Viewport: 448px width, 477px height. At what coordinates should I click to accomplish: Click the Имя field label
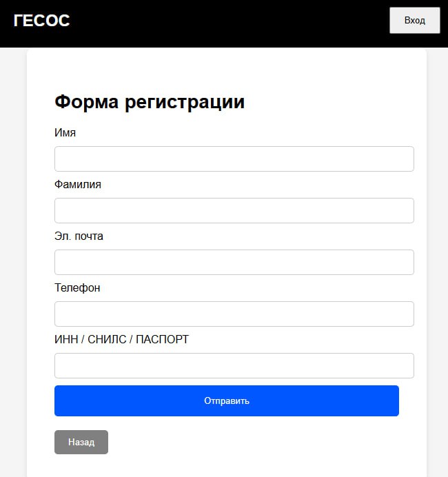(65, 132)
